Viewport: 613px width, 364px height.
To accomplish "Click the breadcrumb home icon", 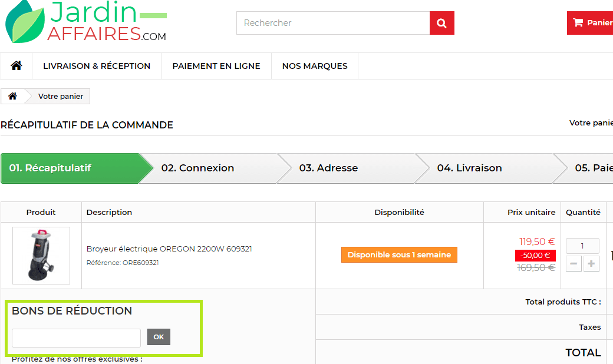I will click(12, 95).
